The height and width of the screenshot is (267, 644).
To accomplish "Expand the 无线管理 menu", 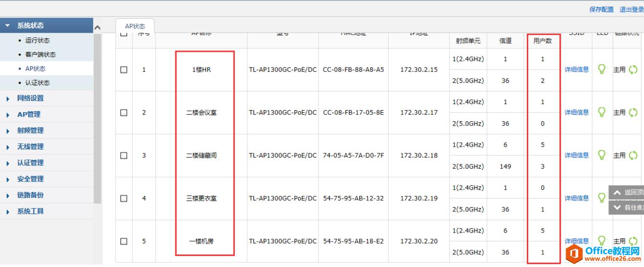I will pos(47,147).
